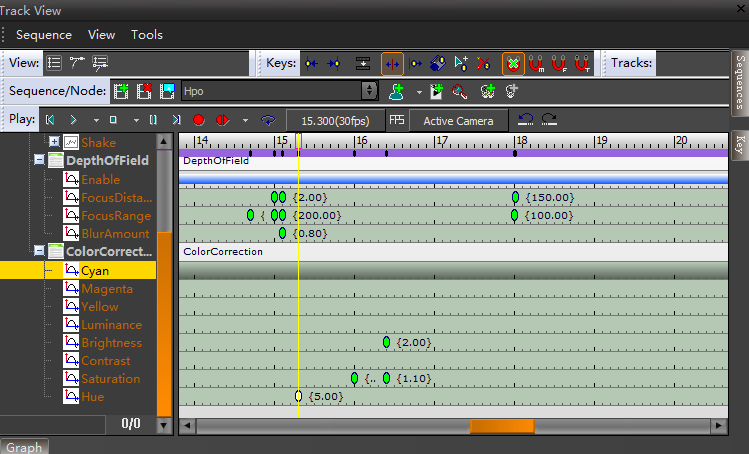
Task: Open the Hpo sequence dropdown
Action: pos(370,91)
